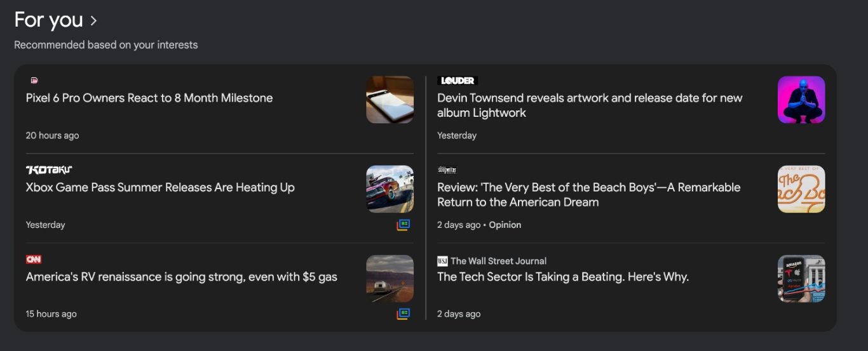
Task: Click the Louder logo icon
Action: click(x=457, y=81)
